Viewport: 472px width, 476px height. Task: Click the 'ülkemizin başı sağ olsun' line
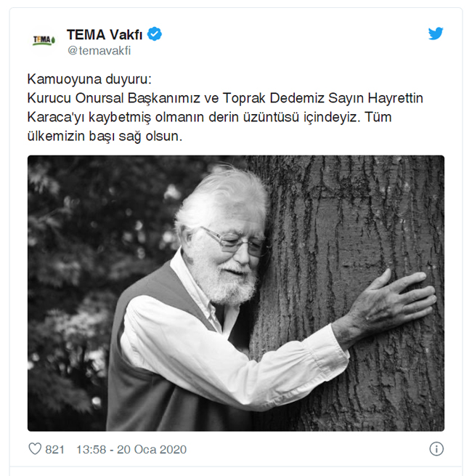(105, 136)
